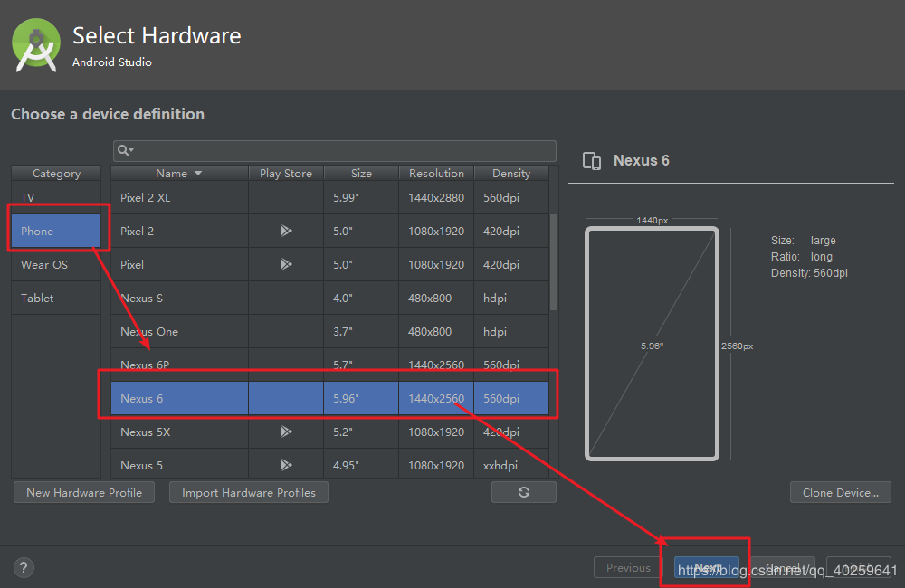The image size is (905, 588).
Task: Select the TV category
Action: [x=55, y=197]
